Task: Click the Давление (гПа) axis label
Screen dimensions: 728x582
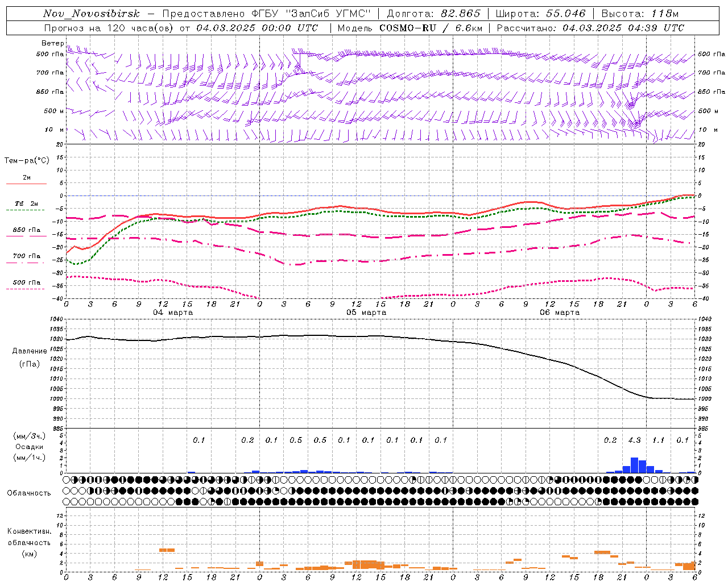Action: (x=29, y=357)
